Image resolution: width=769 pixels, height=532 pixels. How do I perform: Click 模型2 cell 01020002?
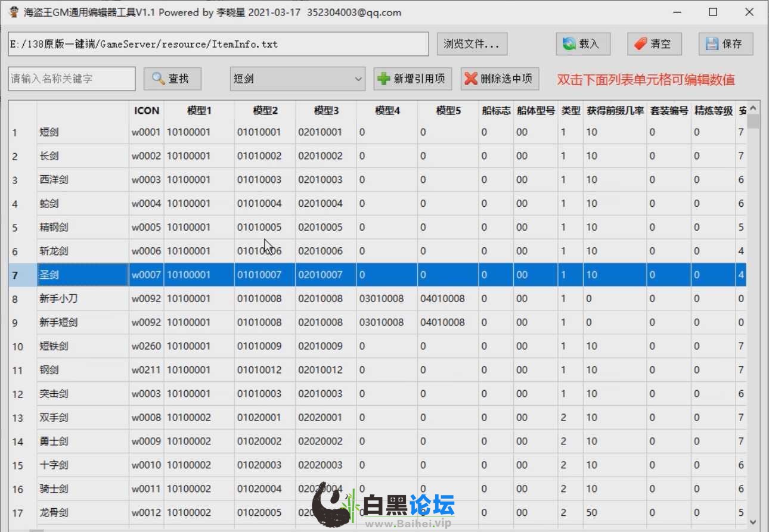[265, 441]
